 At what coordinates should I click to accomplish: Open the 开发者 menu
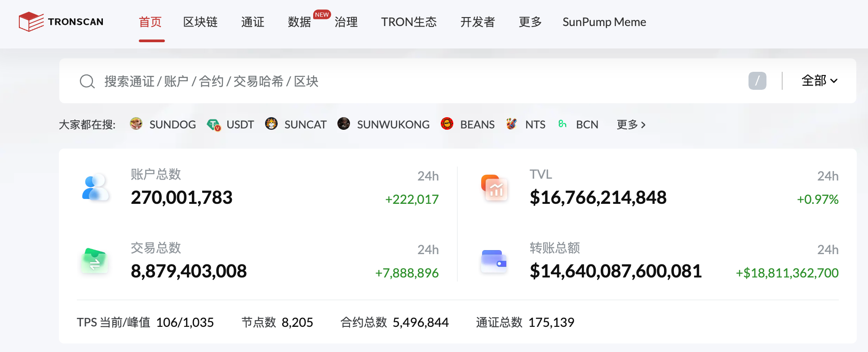[478, 22]
